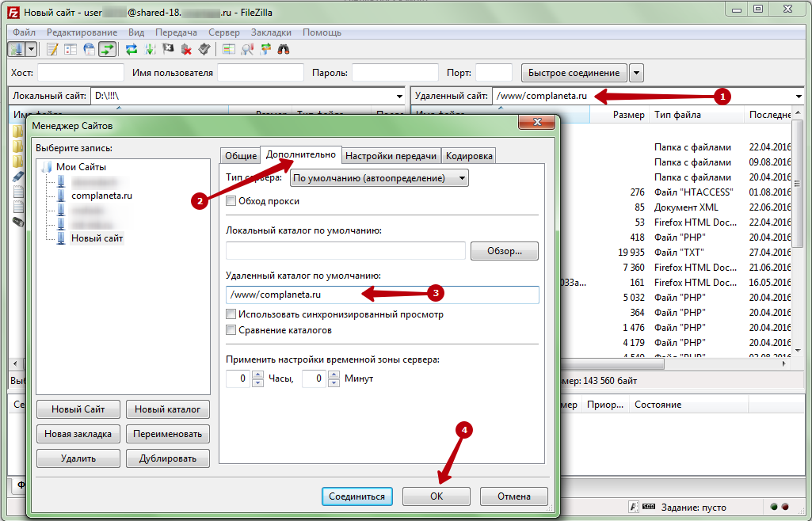This screenshot has height=521, width=812.
Task: Expand the Удаленный сайт path dropdown arrow
Action: click(799, 97)
